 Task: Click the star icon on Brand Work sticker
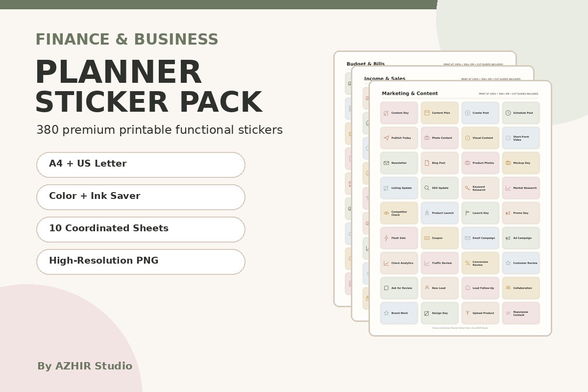point(386,313)
